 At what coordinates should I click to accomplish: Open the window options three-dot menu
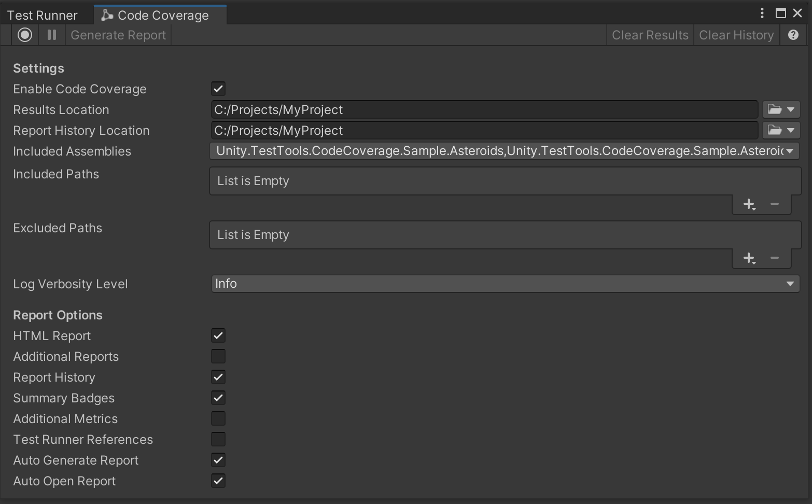pos(762,13)
